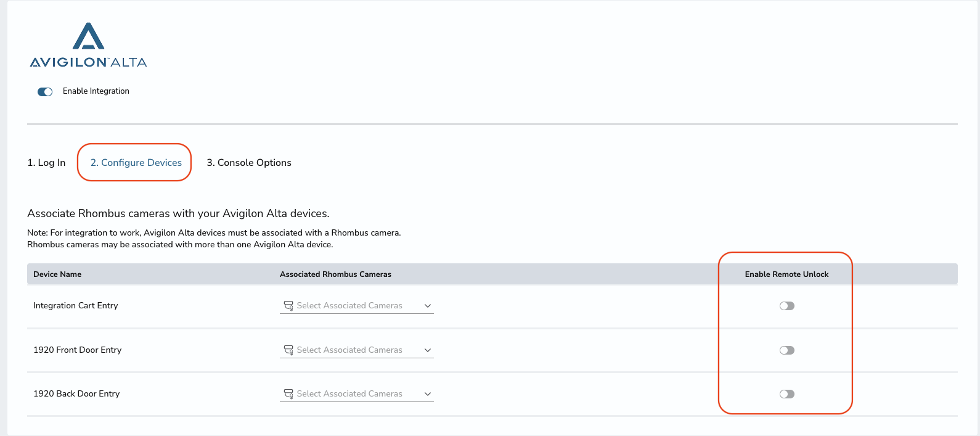Expand camera dropdown arrow for Integration Cart Entry
The image size is (980, 436).
click(428, 306)
